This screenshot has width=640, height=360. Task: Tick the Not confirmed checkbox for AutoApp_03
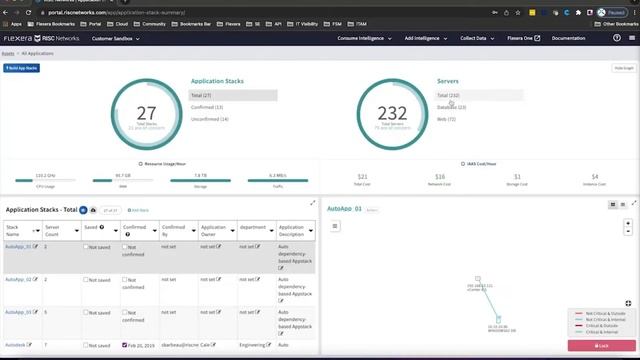coord(124,312)
